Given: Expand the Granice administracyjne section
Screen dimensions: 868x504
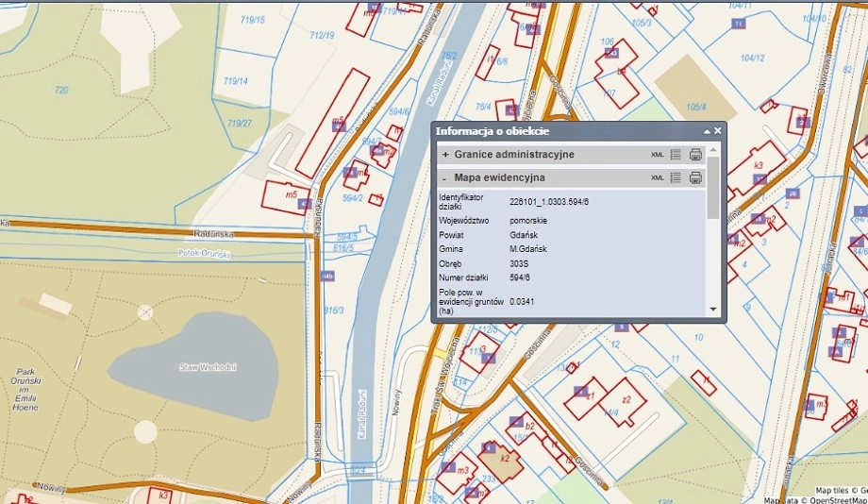Looking at the screenshot, I should tap(445, 155).
